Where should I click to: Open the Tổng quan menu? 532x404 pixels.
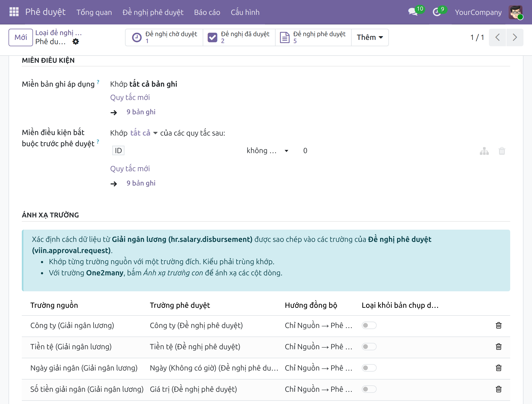click(x=94, y=12)
